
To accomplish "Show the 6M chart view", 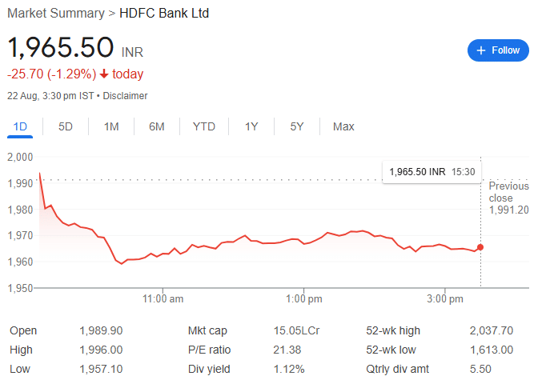I will tap(156, 126).
